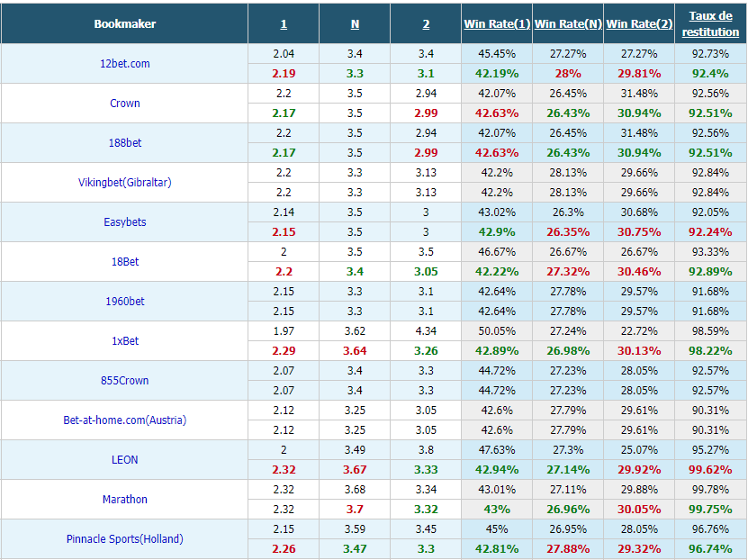Select Pinnacle Sports win rate 27.88%
The height and width of the screenshot is (560, 748).
coord(568,548)
